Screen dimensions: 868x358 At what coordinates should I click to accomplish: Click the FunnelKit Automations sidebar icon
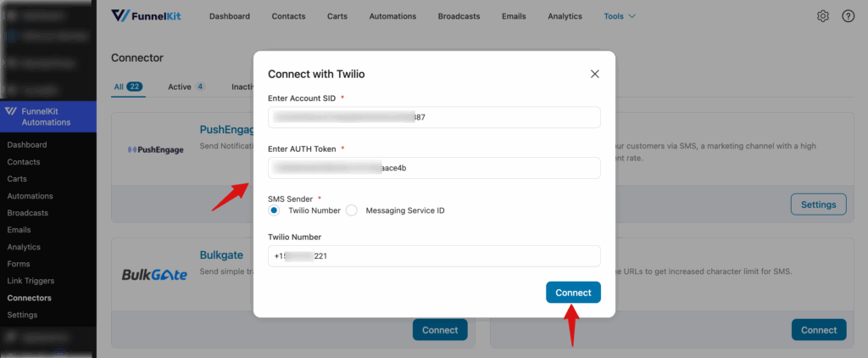11,111
